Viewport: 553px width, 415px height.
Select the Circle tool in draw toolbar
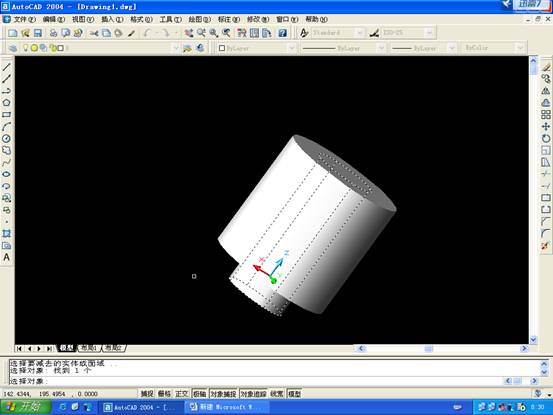(x=6, y=138)
